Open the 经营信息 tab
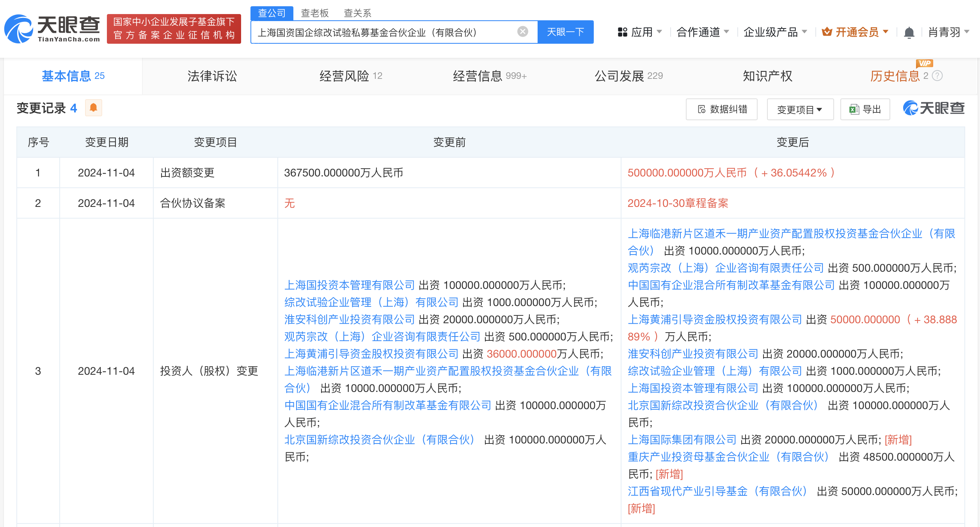Image resolution: width=980 pixels, height=527 pixels. [490, 76]
